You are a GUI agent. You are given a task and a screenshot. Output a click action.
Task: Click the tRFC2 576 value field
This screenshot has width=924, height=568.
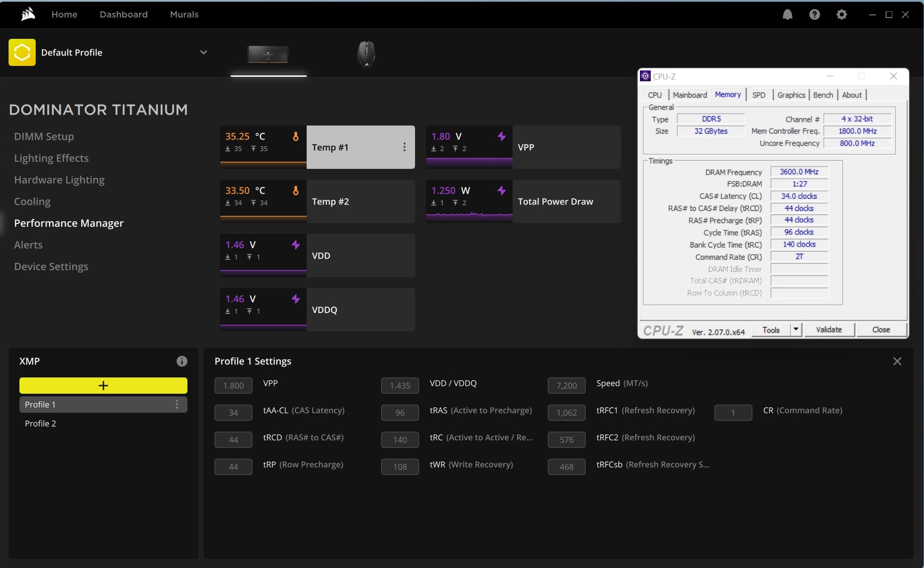567,440
